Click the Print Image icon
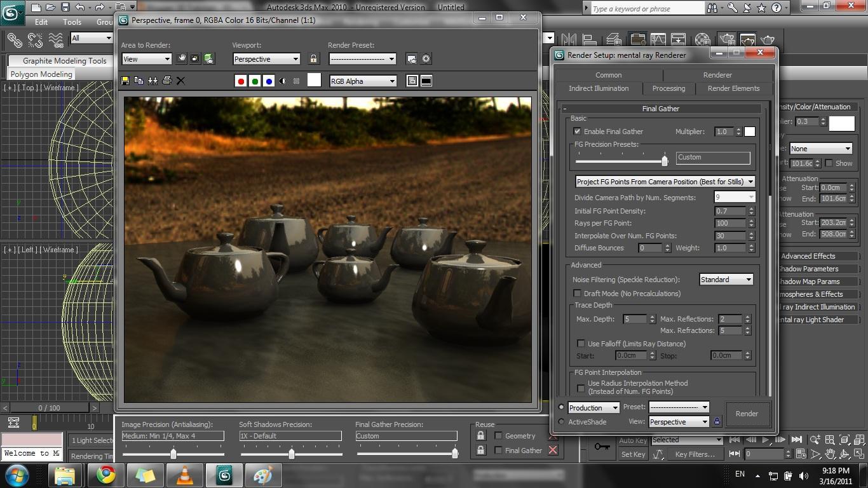Viewport: 868px width, 488px height. (166, 81)
